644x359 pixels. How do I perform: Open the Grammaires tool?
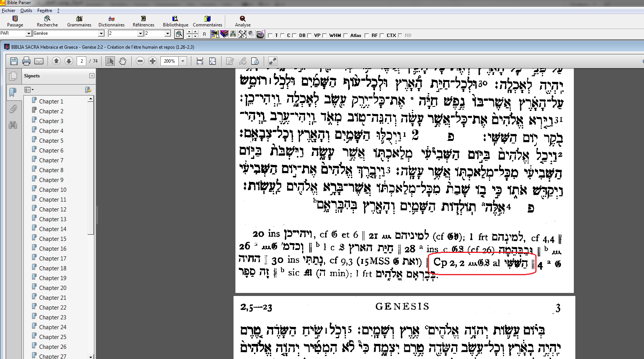point(79,21)
